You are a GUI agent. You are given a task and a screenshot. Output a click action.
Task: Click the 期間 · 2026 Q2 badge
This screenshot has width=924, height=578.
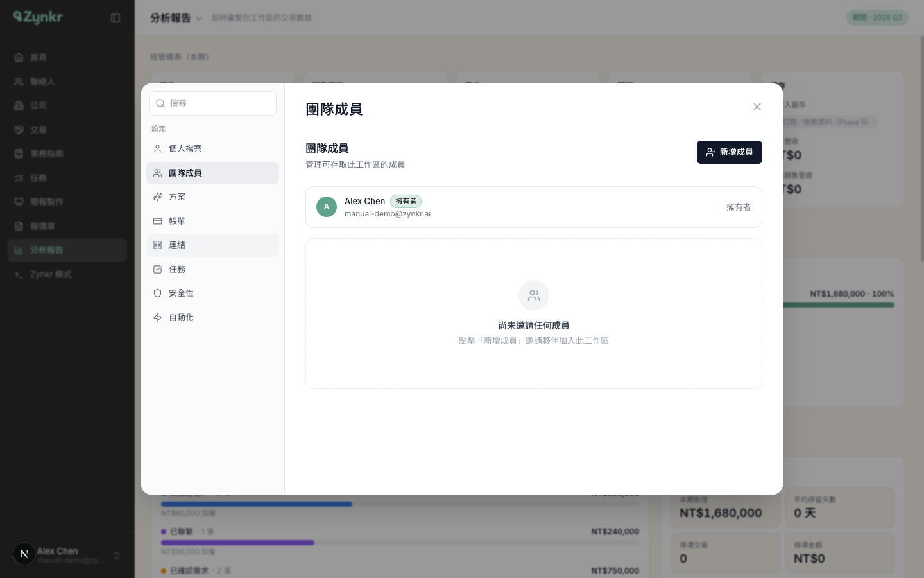[x=877, y=17]
